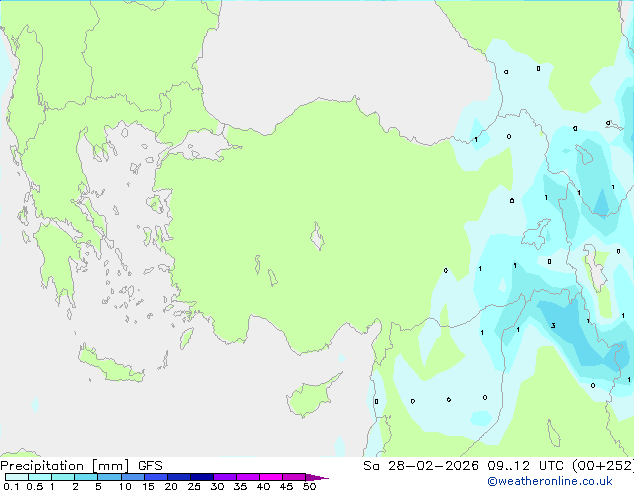Click the 'Sa 28-02-2026' date text
The height and width of the screenshot is (490, 634).
[421, 466]
